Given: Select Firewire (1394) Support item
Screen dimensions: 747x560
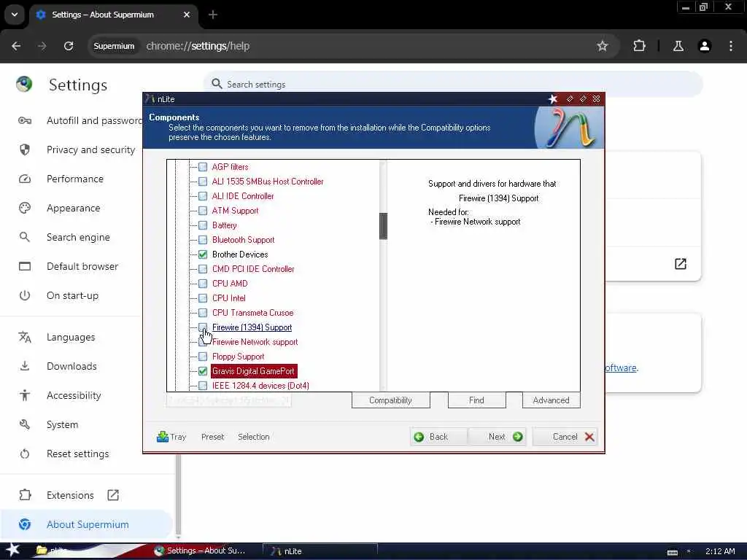Looking at the screenshot, I should click(252, 327).
